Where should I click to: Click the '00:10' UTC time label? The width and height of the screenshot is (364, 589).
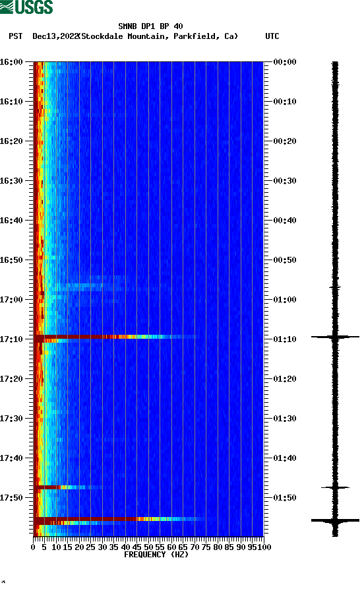285,102
